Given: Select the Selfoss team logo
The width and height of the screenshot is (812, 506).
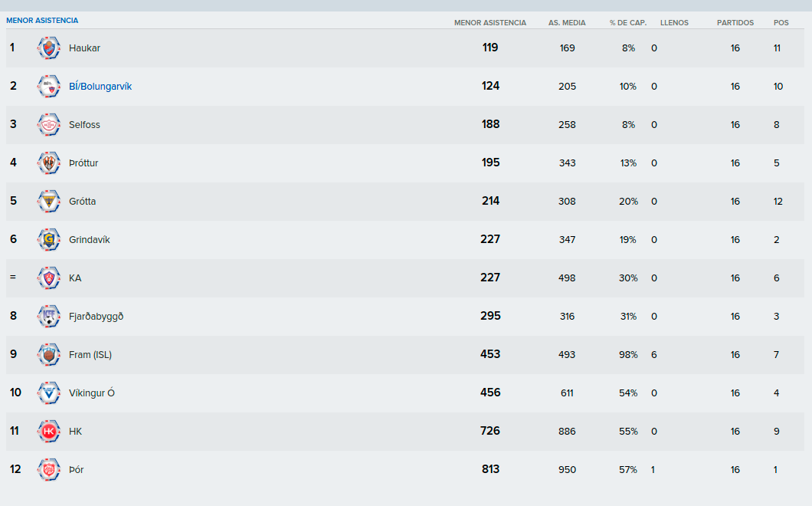Looking at the screenshot, I should click(x=49, y=125).
